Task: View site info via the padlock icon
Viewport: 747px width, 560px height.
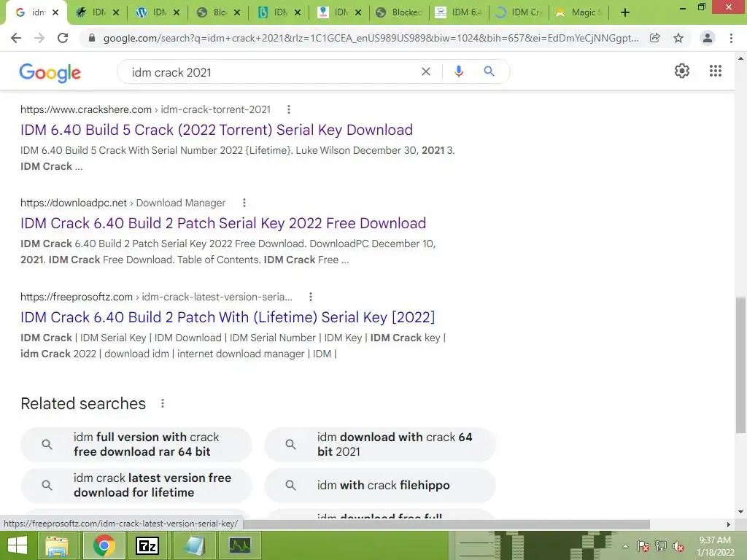Action: [x=92, y=38]
